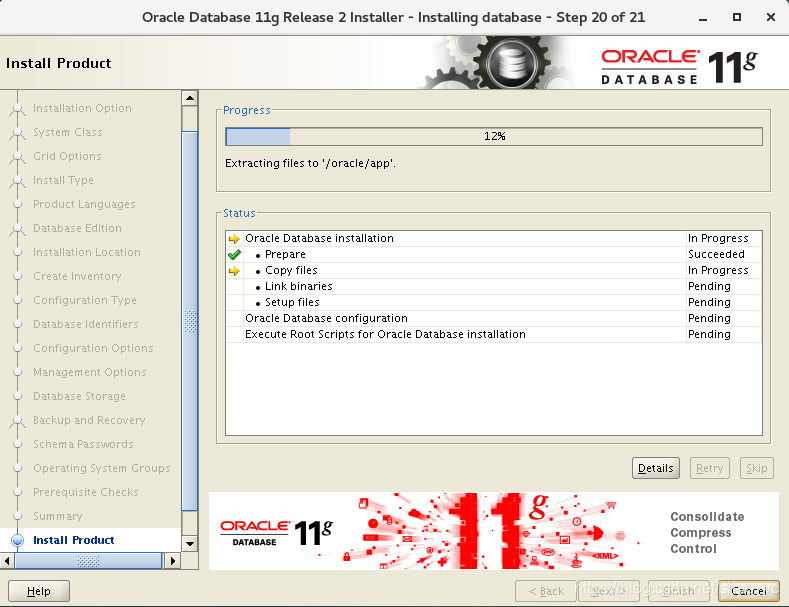Screen dimensions: 789x607
Task: Click the Skip button
Action: click(756, 468)
